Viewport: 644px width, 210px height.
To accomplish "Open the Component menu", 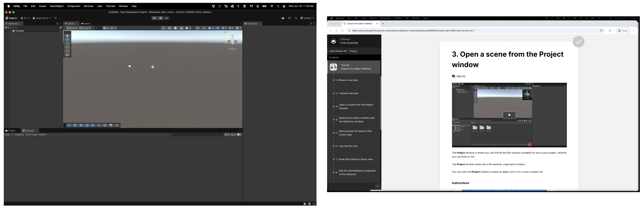I will [x=74, y=6].
